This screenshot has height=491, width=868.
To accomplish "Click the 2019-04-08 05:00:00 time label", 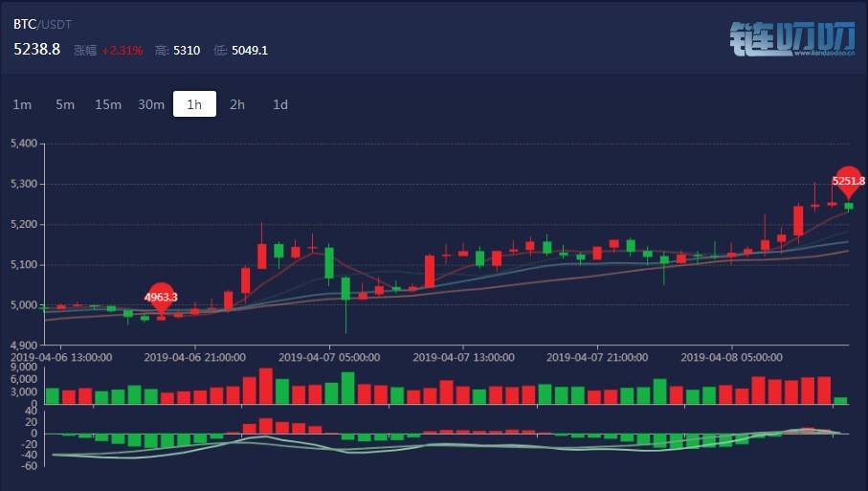I will coord(732,358).
